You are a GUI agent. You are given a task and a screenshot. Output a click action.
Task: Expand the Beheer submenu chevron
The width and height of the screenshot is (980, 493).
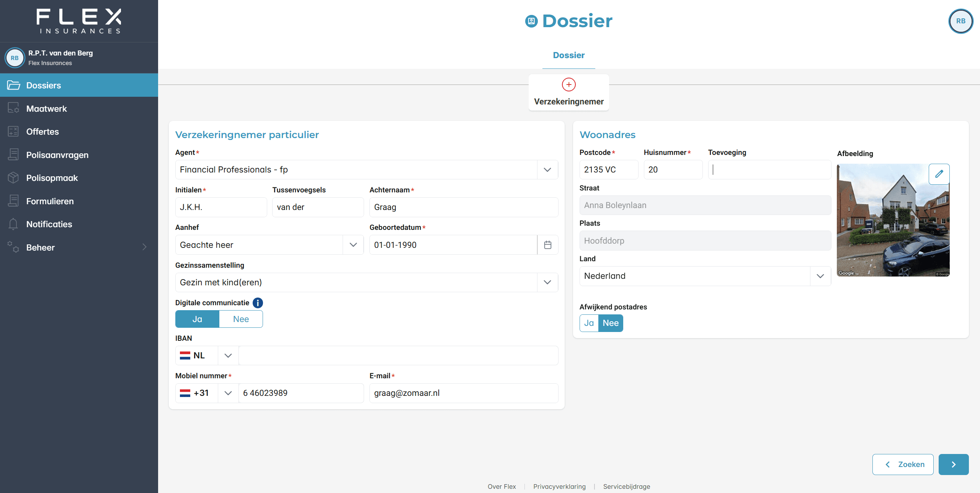click(144, 247)
